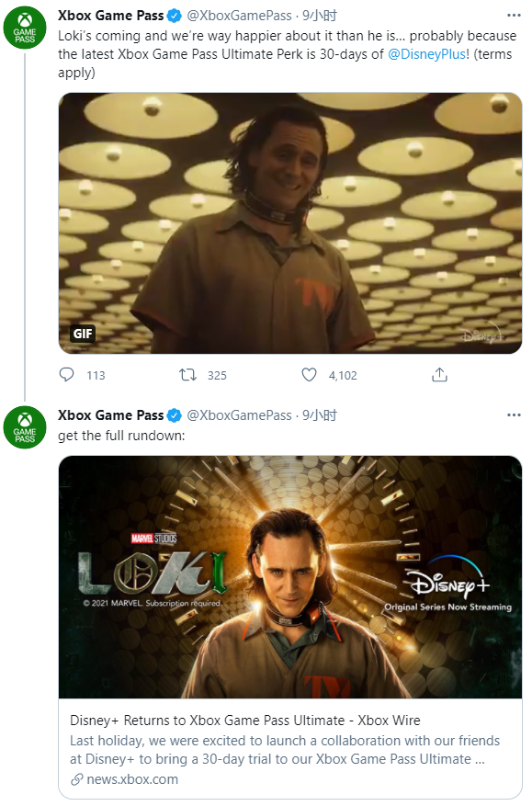Play the Loki GIF image
Screen dimensions: 532x806
pyautogui.click(x=290, y=223)
